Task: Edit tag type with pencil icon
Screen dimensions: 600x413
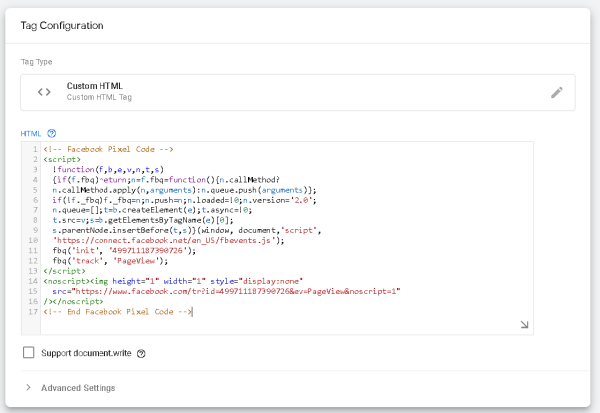Action: (557, 92)
